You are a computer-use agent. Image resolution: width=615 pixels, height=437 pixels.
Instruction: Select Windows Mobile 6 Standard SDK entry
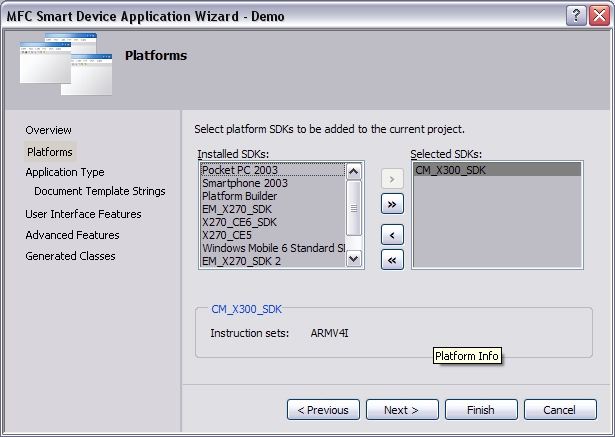(273, 248)
